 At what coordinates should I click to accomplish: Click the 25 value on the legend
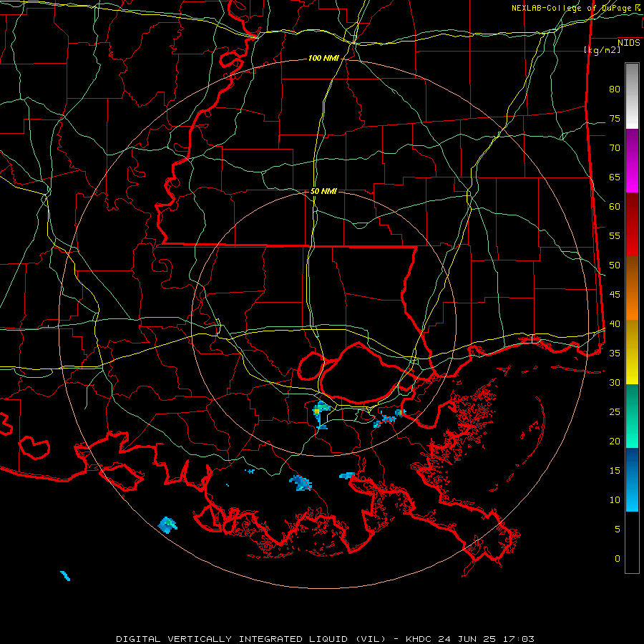pyautogui.click(x=615, y=412)
